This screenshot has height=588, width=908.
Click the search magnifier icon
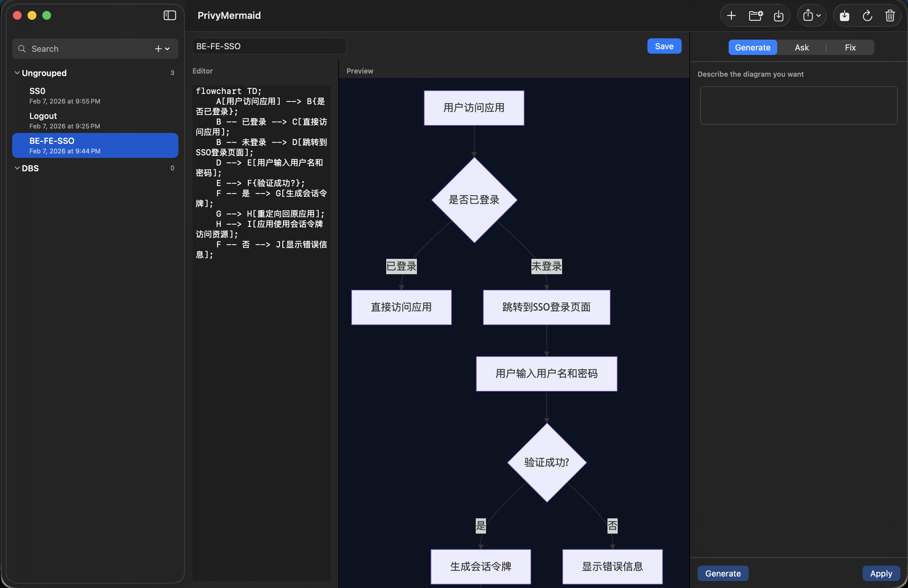coord(22,49)
